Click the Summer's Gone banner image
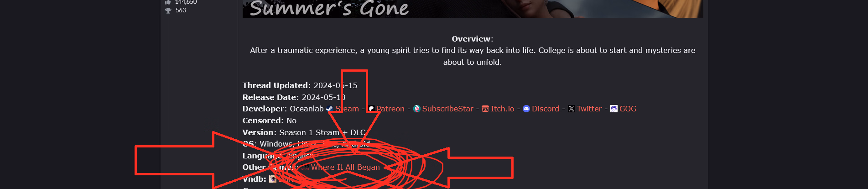Screen dimensions: 868x189 point(473,9)
